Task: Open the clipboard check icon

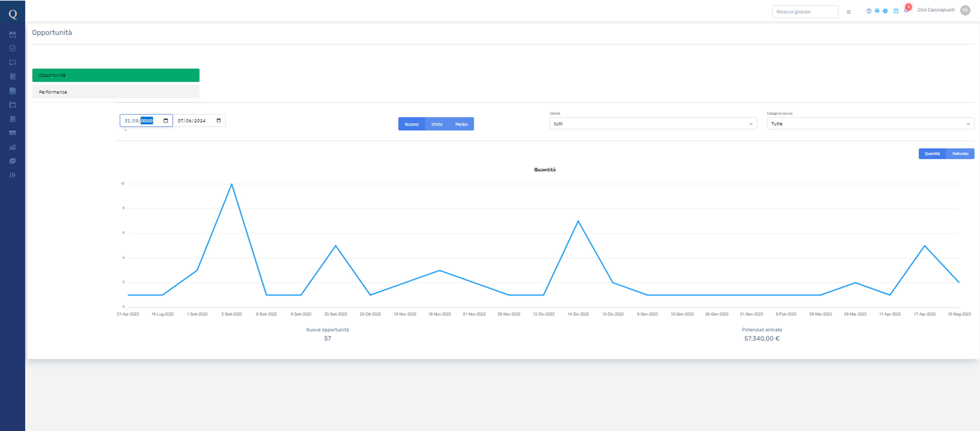Action: (896, 11)
